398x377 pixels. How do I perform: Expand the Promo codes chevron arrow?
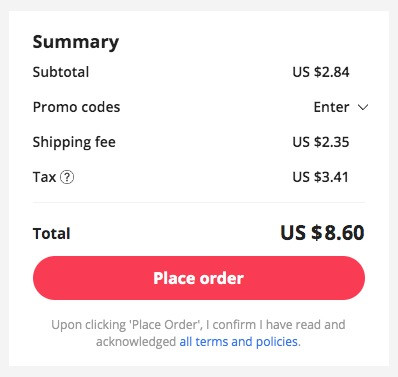point(363,107)
